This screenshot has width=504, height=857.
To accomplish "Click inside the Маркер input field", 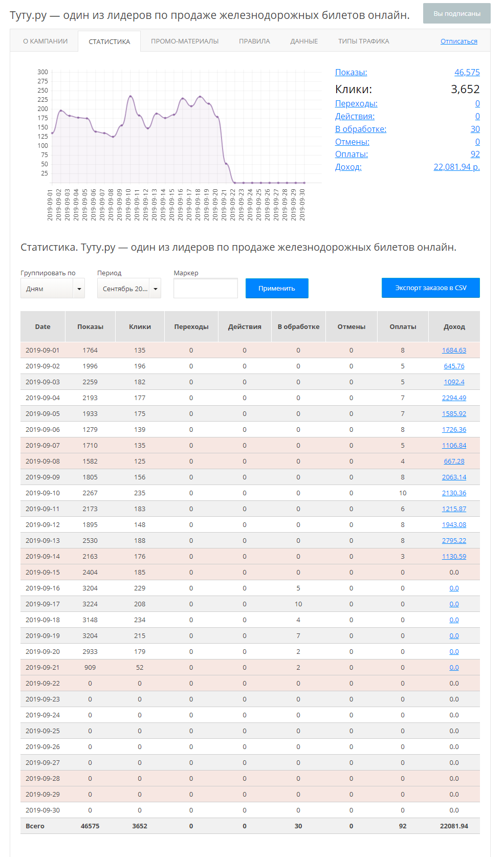I will [205, 288].
